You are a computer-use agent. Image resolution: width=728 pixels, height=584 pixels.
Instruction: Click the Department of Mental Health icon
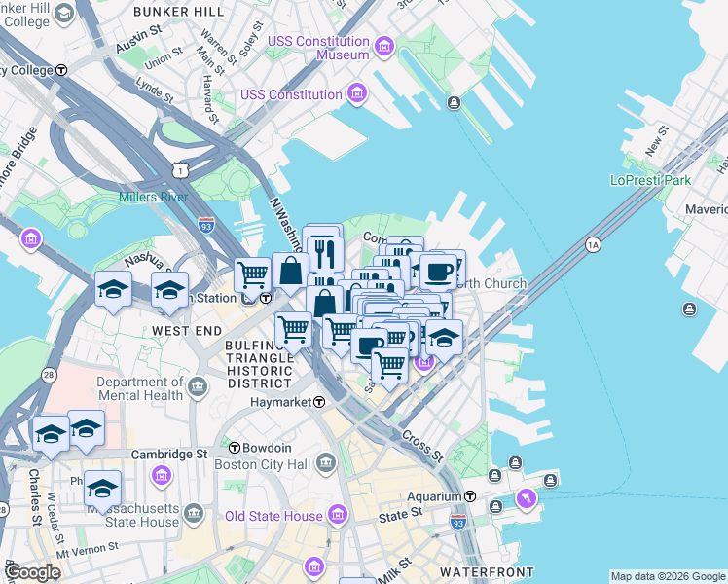[199, 386]
